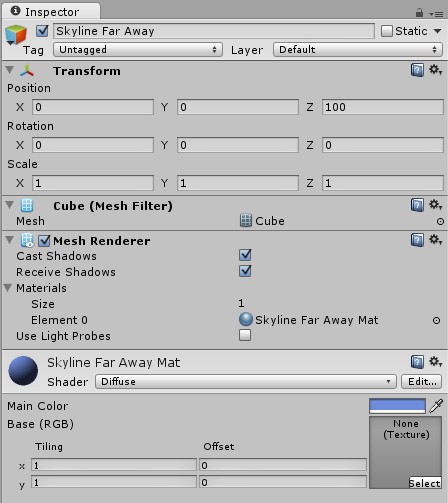This screenshot has height=503, width=448.
Task: Uncheck Cast Shadows
Action: point(245,255)
